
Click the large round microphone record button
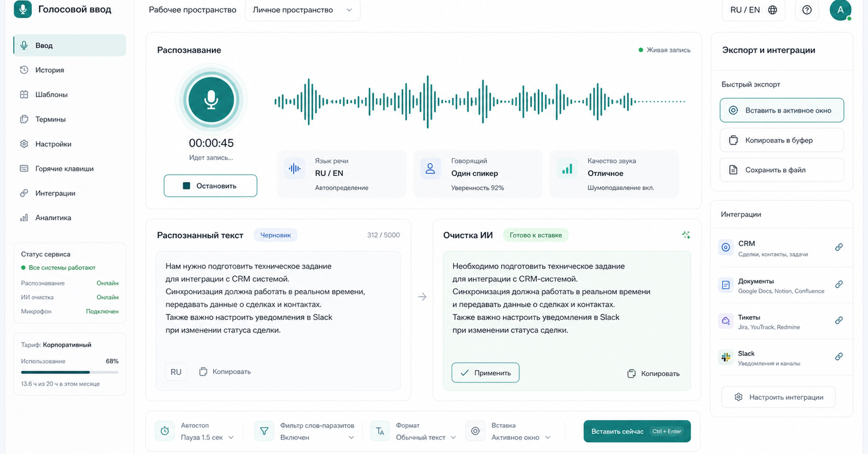coord(211,100)
